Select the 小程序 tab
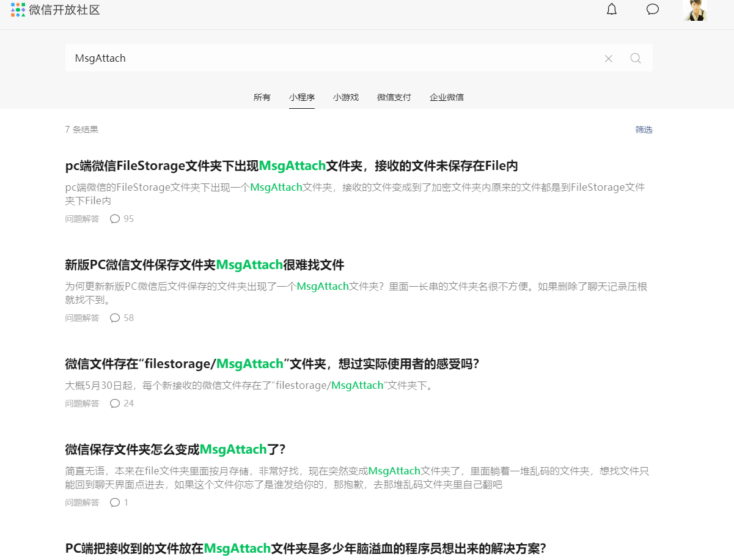Screen dimensions: 734x560 click(302, 97)
